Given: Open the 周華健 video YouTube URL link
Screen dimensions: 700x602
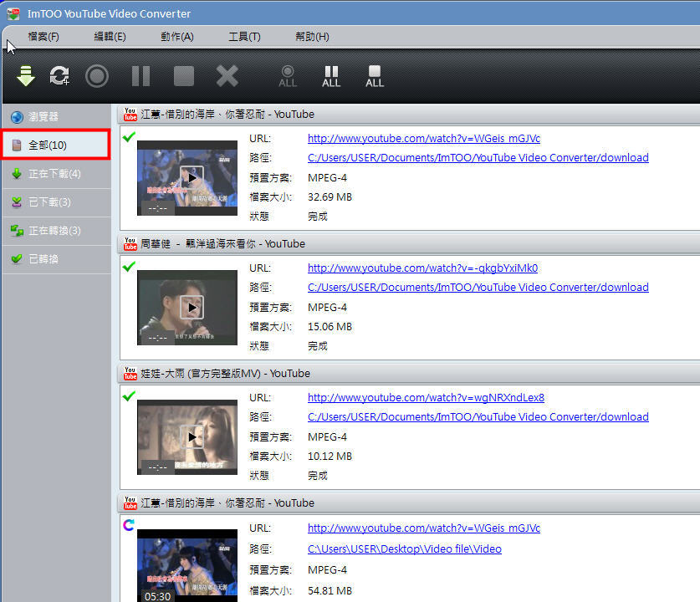Looking at the screenshot, I should 422,268.
